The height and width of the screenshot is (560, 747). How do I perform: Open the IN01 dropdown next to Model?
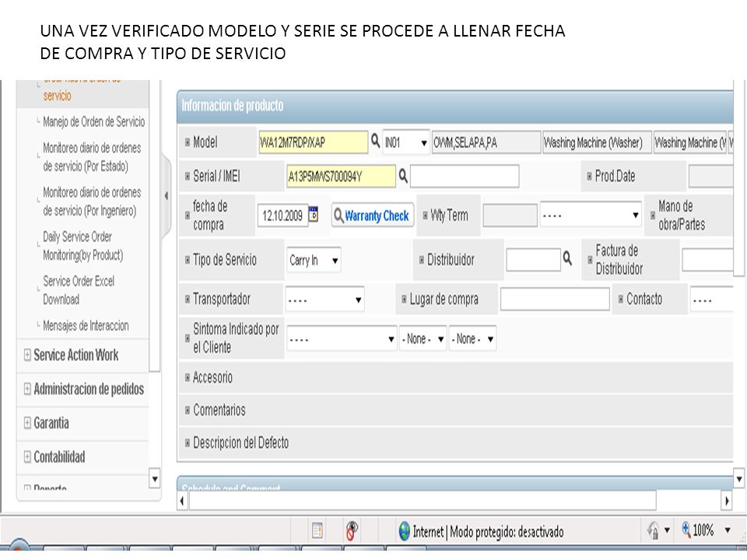406,142
